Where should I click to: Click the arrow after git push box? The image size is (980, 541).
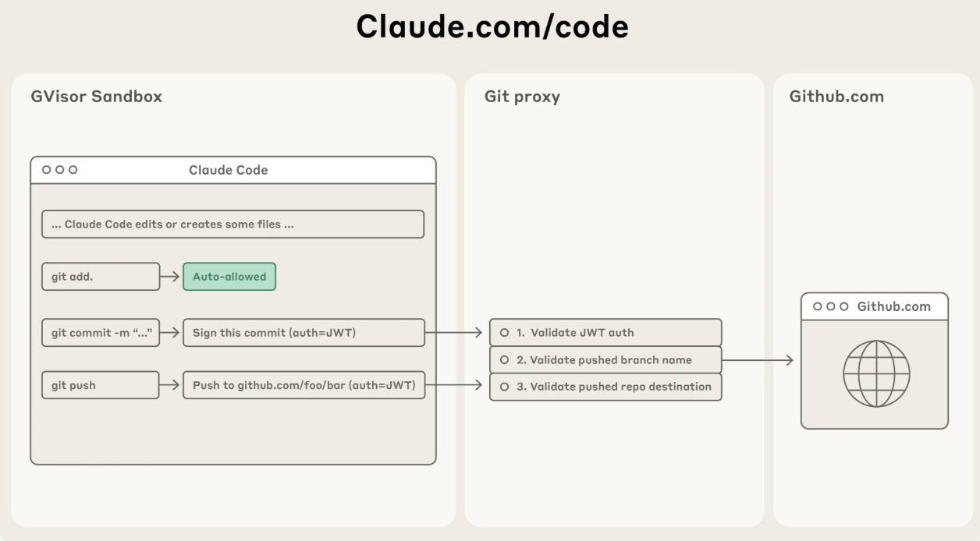(171, 385)
